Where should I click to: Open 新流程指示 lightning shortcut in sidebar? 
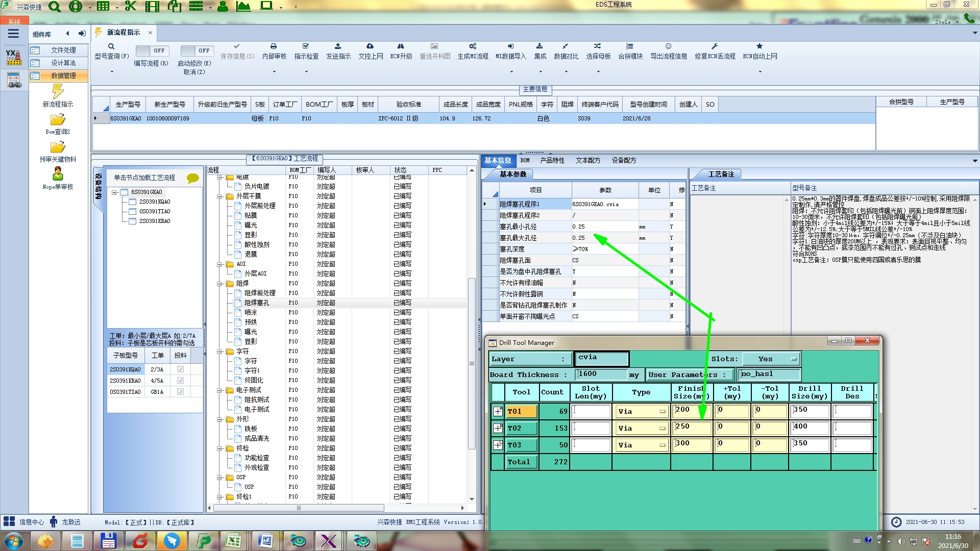click(x=58, y=95)
